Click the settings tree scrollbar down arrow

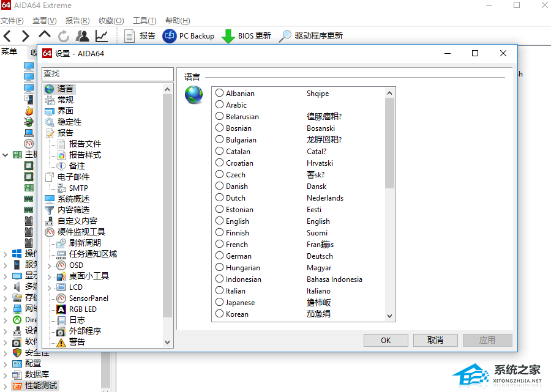(167, 342)
